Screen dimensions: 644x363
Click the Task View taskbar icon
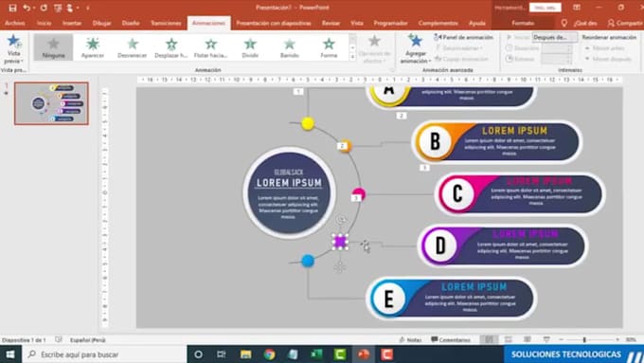pyautogui.click(x=222, y=354)
